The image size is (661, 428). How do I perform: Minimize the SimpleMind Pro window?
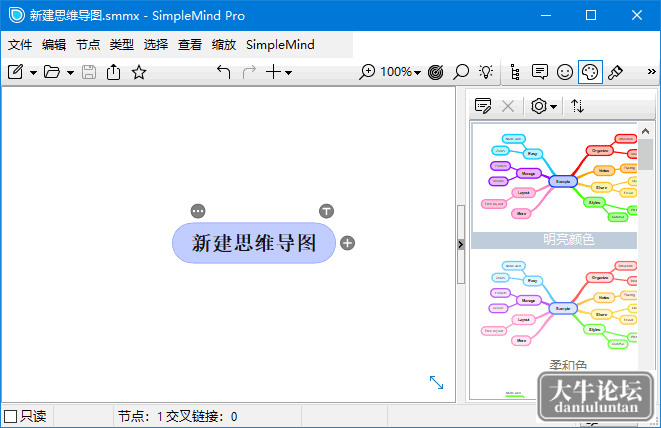546,16
